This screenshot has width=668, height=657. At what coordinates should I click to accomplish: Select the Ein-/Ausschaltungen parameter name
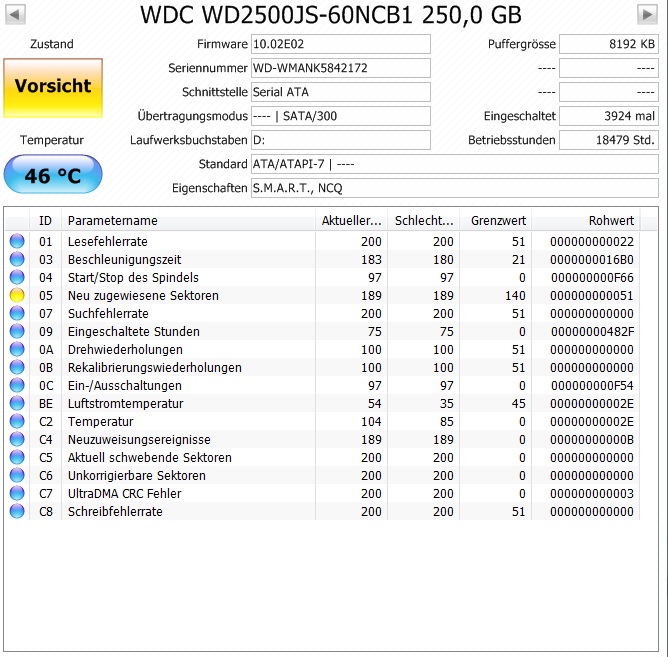pos(125,386)
